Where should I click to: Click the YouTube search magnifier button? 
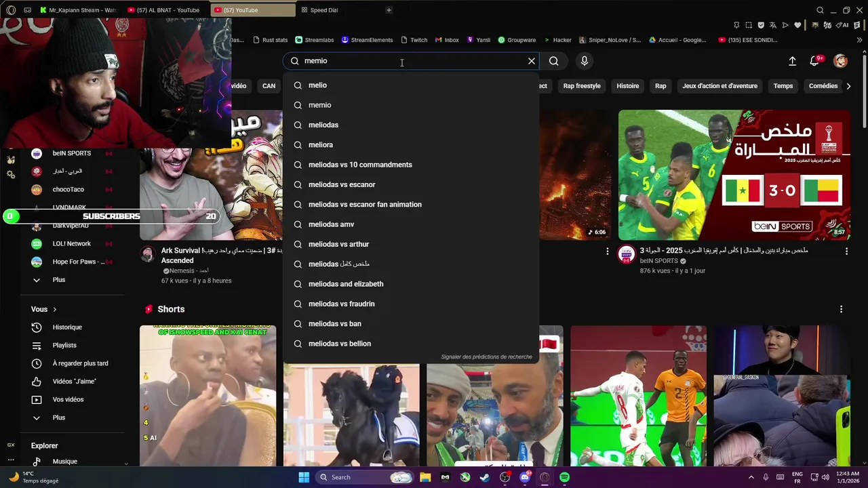(x=554, y=61)
